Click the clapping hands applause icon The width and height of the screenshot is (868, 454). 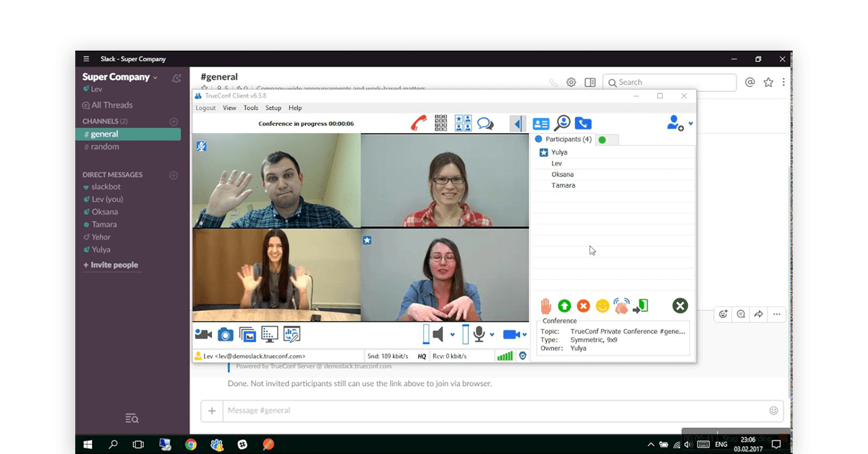coord(621,306)
